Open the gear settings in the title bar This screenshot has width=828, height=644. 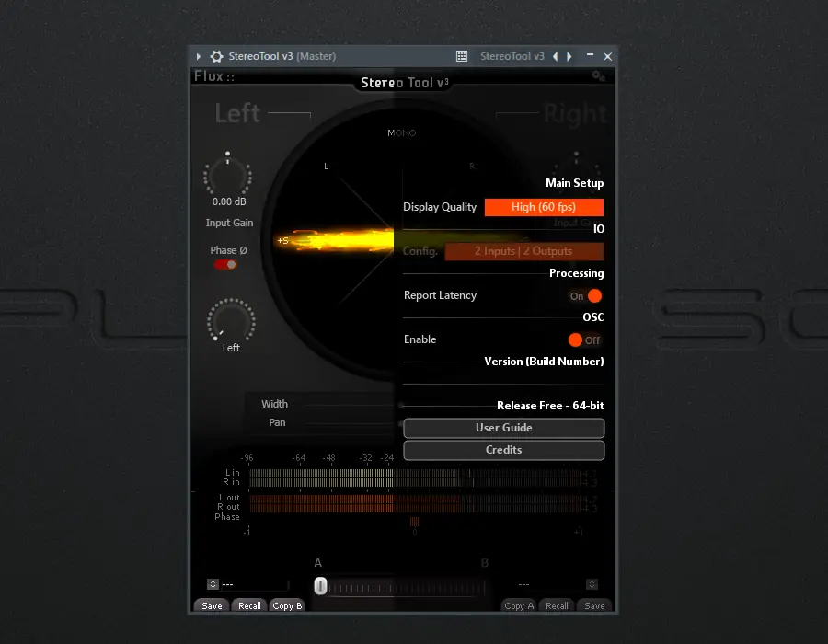point(216,56)
